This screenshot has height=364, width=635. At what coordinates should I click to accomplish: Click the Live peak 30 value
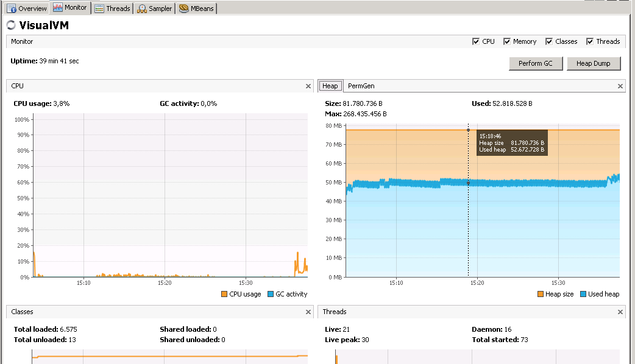tap(365, 340)
